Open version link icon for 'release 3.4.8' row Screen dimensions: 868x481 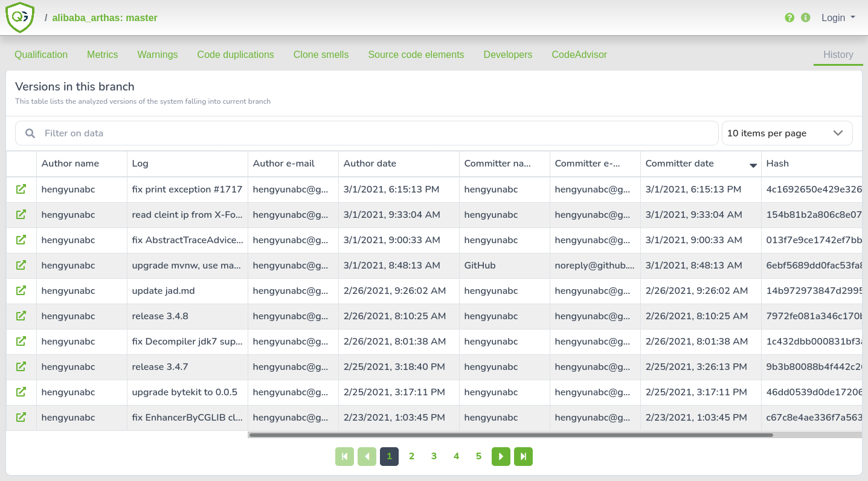click(x=21, y=316)
